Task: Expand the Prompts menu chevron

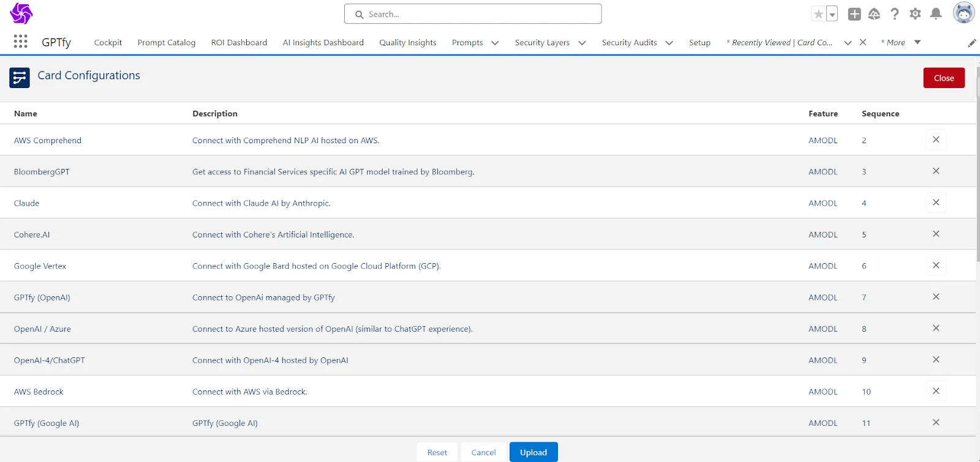Action: (495, 43)
